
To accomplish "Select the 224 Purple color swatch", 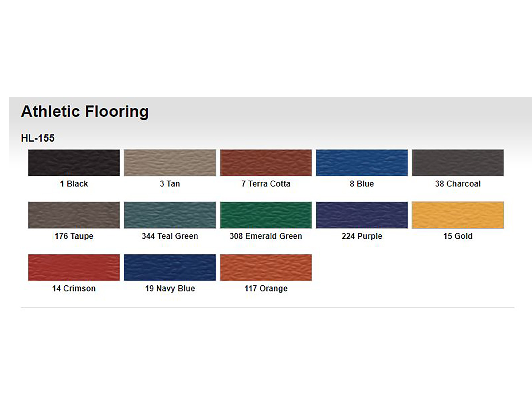I will pyautogui.click(x=362, y=215).
